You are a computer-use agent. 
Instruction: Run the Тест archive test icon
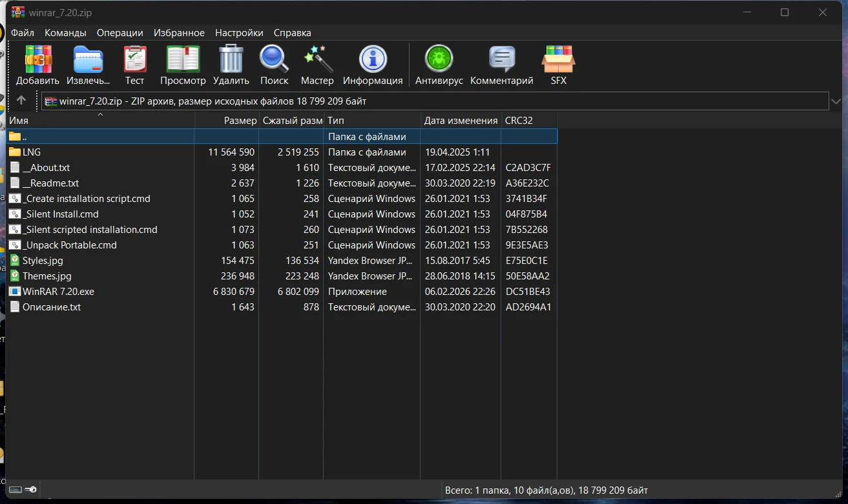(x=134, y=60)
